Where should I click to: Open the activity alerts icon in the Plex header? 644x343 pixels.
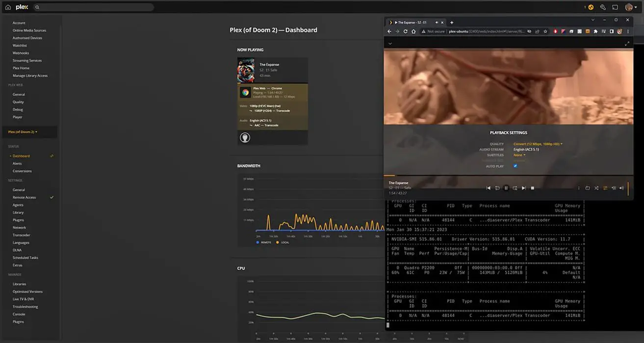coord(591,7)
